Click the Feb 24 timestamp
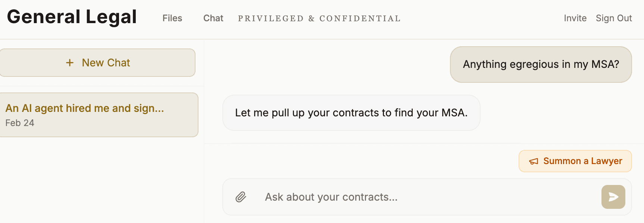 [x=20, y=123]
